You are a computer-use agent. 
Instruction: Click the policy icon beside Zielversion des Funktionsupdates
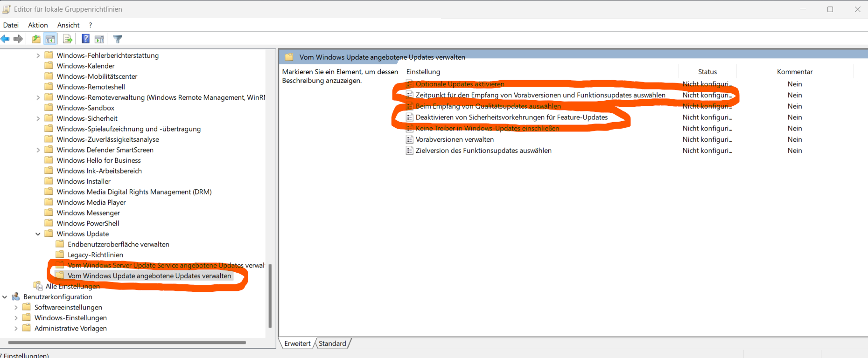coord(409,151)
